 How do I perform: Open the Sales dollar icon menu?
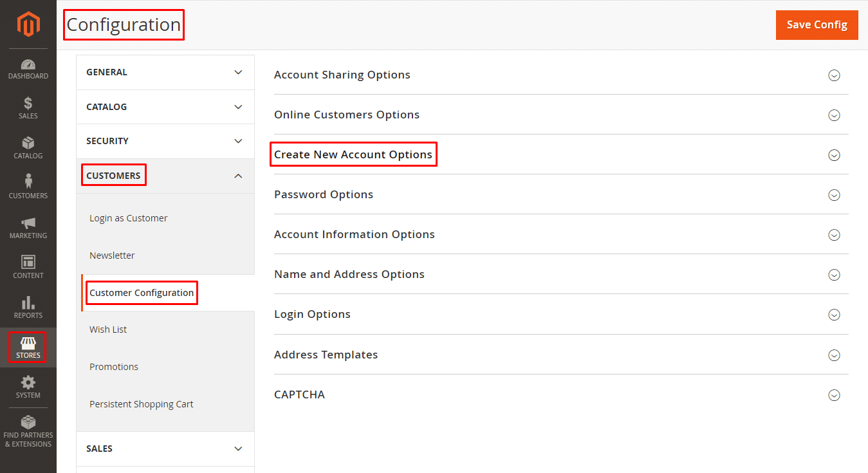tap(28, 104)
